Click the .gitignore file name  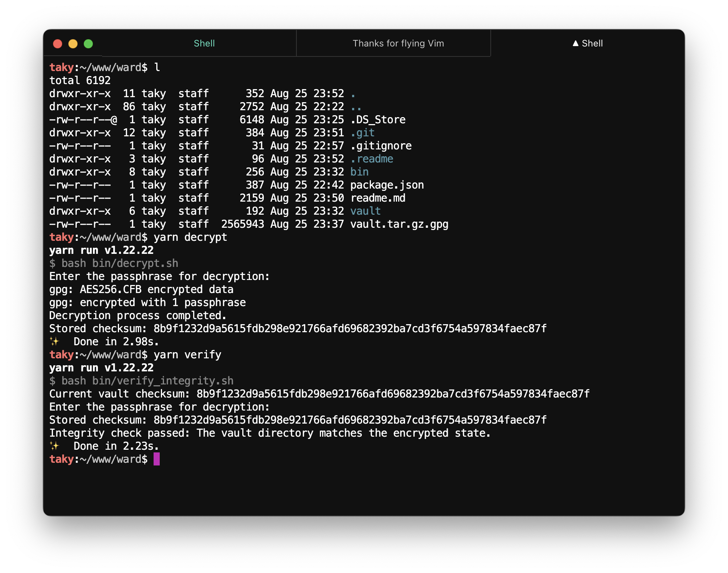[x=381, y=146]
